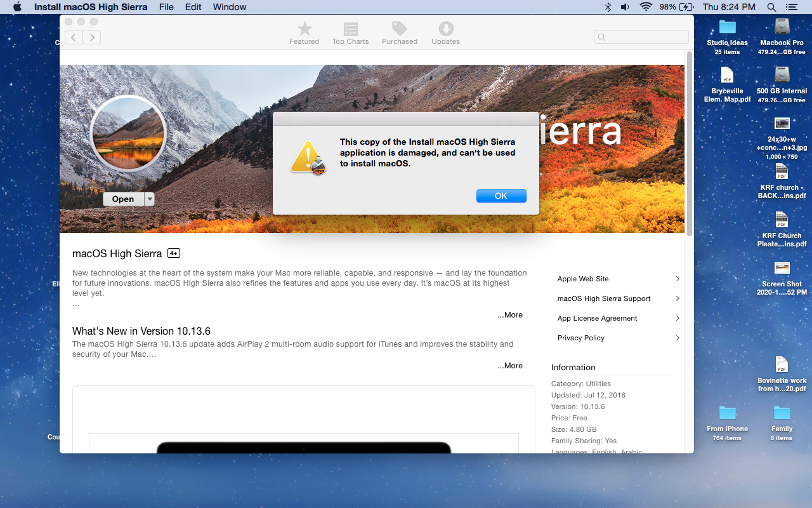Open the Install macOS High Sierra menu
This screenshot has width=812, height=508.
point(91,7)
